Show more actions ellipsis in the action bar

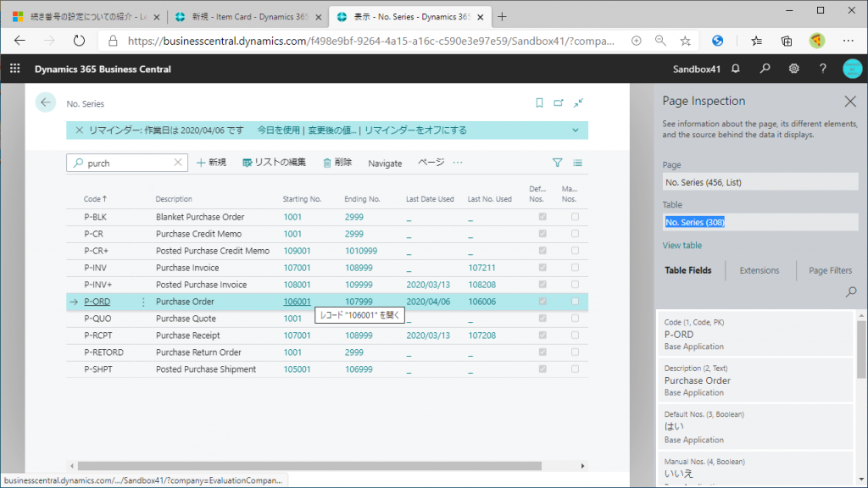[458, 163]
